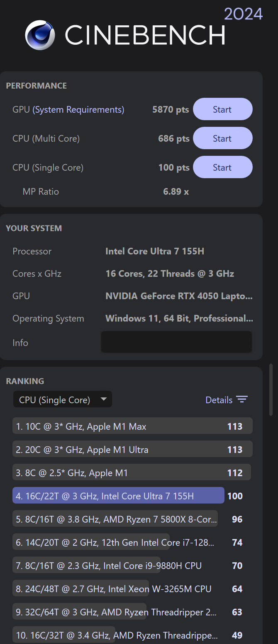Select the 8C Apple M1 ranking bar
The height and width of the screenshot is (644, 278).
[x=124, y=473]
